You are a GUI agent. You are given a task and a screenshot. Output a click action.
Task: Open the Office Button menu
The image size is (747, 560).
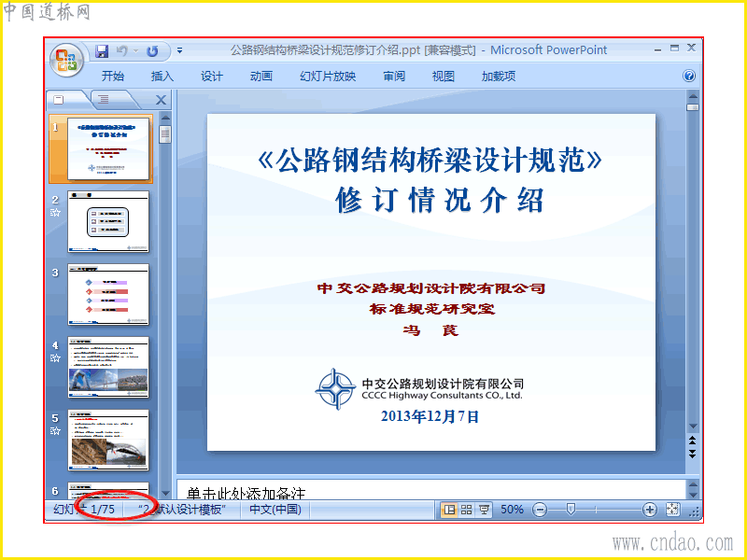pos(66,61)
